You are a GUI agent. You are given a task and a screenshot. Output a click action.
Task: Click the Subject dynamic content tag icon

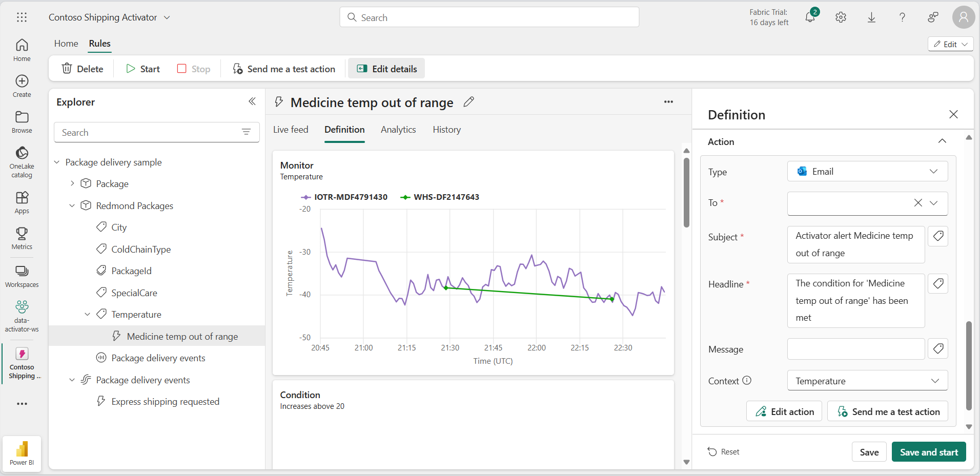pyautogui.click(x=938, y=236)
